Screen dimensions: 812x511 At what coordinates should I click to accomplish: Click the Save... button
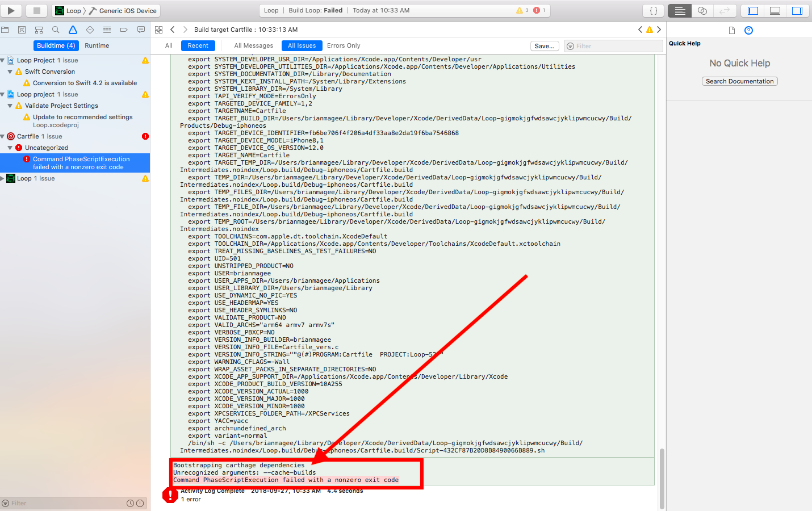tap(545, 46)
